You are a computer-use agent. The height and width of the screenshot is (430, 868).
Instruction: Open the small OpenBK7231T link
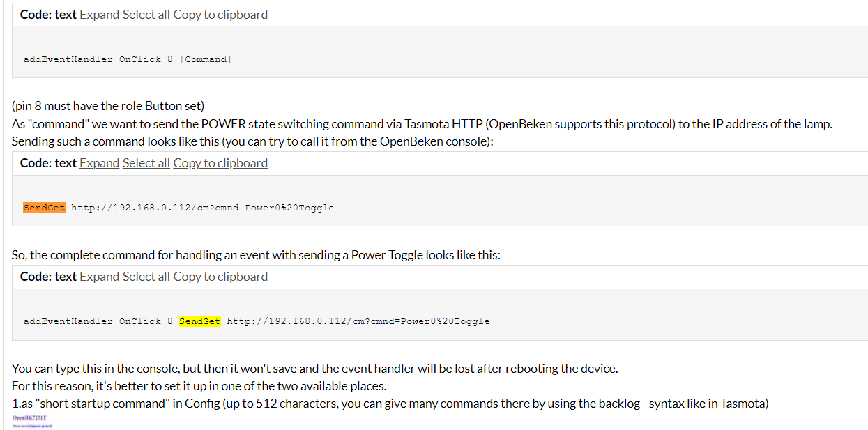pyautogui.click(x=30, y=417)
